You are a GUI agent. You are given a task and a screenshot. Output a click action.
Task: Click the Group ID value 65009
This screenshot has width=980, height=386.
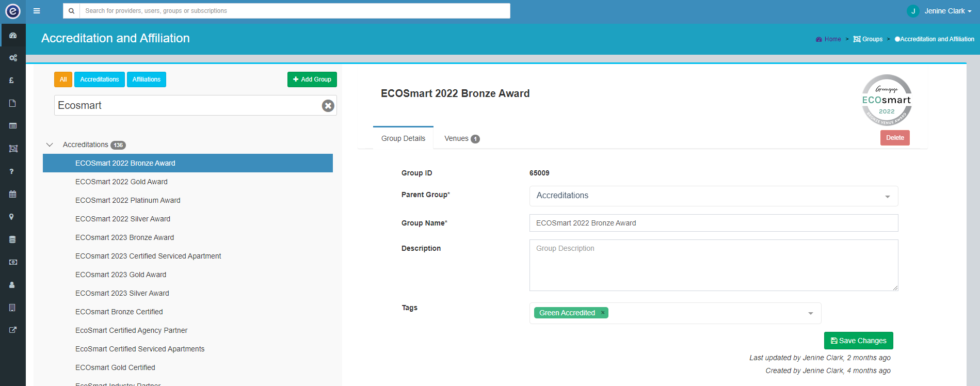pyautogui.click(x=539, y=173)
